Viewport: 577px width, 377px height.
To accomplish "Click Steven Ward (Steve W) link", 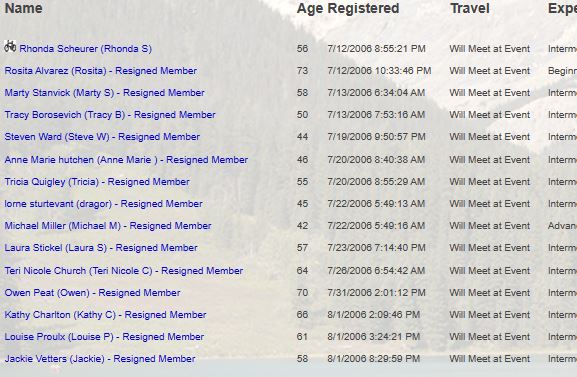I will pos(102,137).
